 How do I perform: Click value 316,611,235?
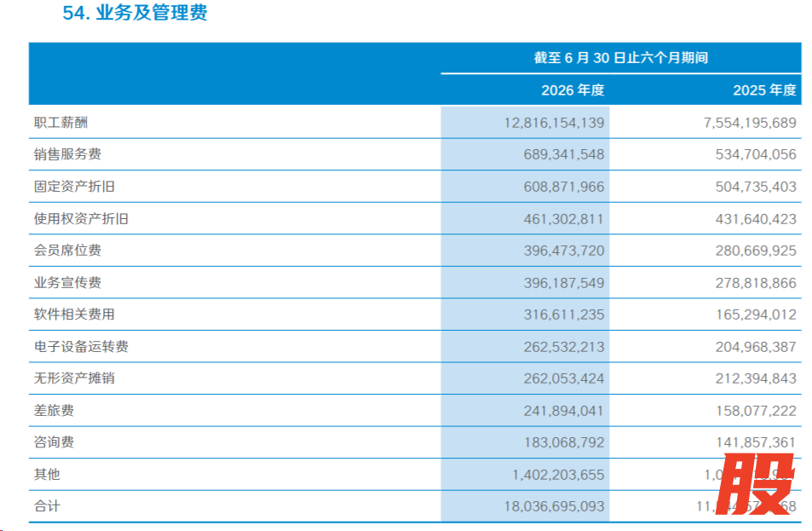click(x=564, y=315)
